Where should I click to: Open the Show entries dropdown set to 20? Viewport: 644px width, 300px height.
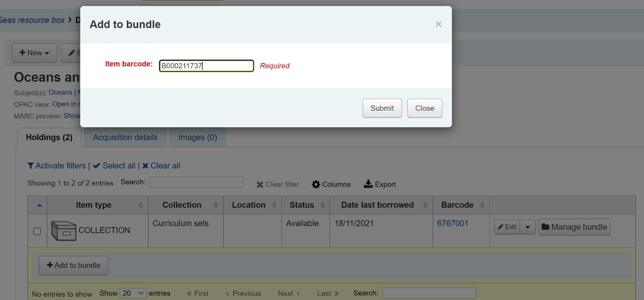tap(133, 293)
